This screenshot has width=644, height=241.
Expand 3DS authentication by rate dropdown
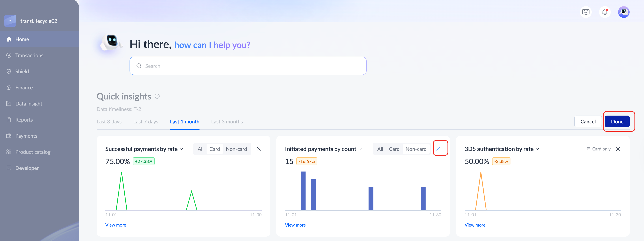coord(537,149)
